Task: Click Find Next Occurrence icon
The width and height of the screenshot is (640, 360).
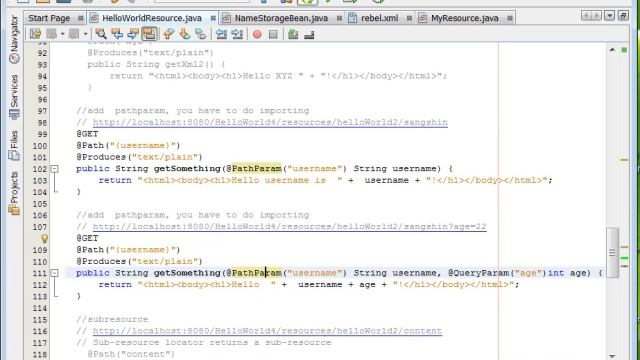Action: [133, 34]
